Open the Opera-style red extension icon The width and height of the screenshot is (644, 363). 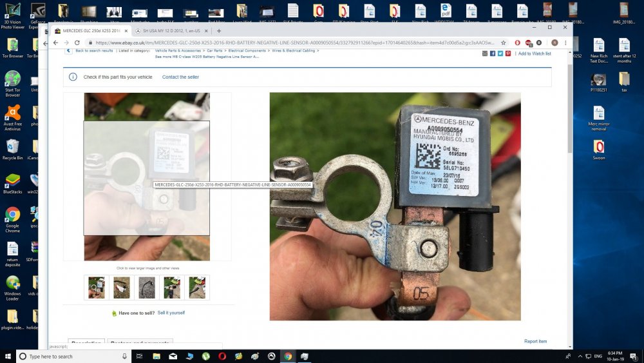pos(518,43)
